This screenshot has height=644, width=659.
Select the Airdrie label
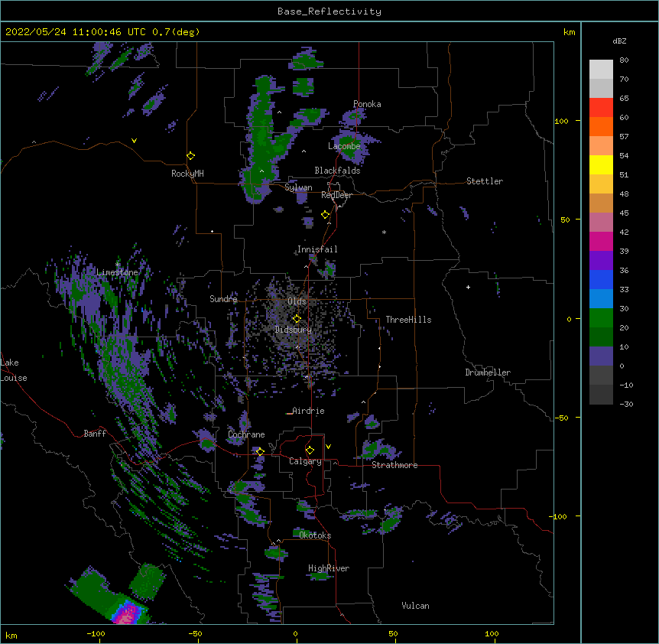coord(308,411)
